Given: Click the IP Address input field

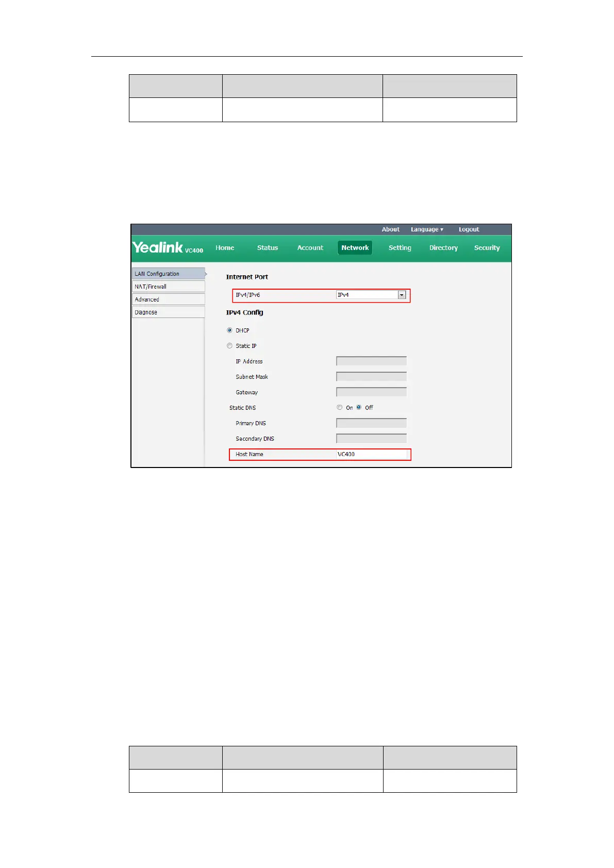Looking at the screenshot, I should pyautogui.click(x=371, y=361).
